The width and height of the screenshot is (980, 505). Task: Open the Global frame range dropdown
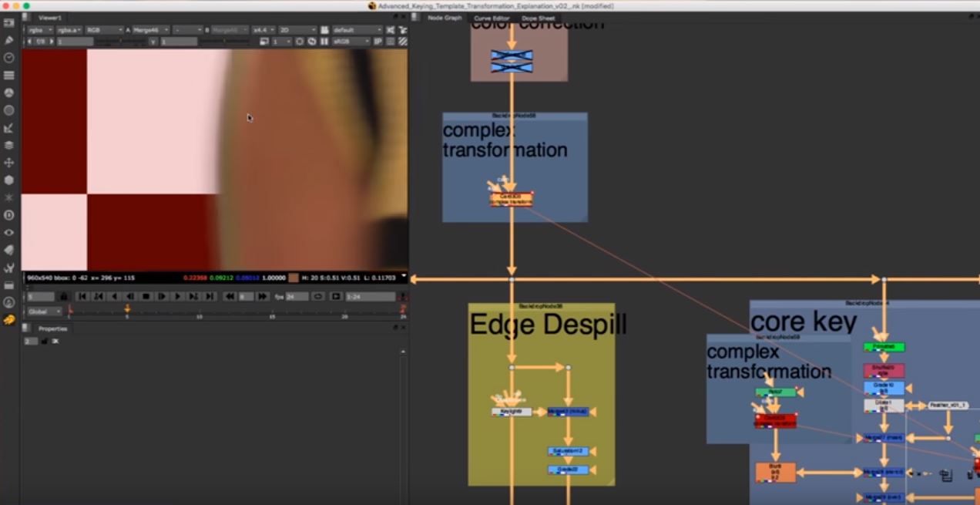click(43, 311)
